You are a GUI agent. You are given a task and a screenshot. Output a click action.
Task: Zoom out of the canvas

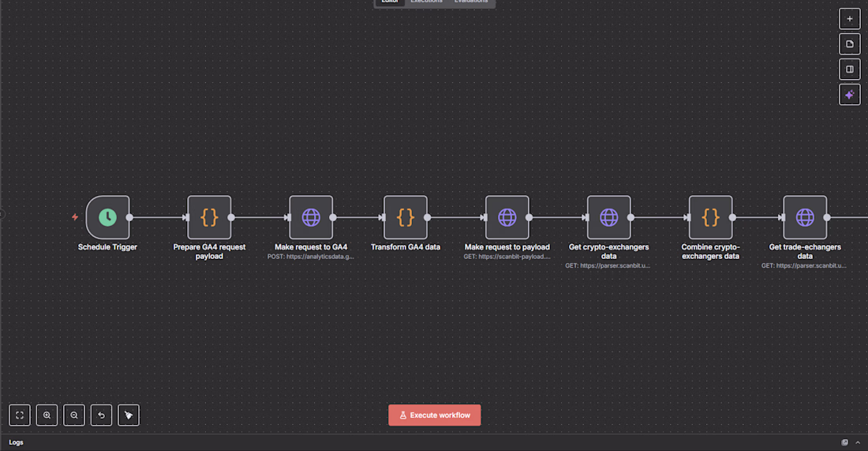74,415
